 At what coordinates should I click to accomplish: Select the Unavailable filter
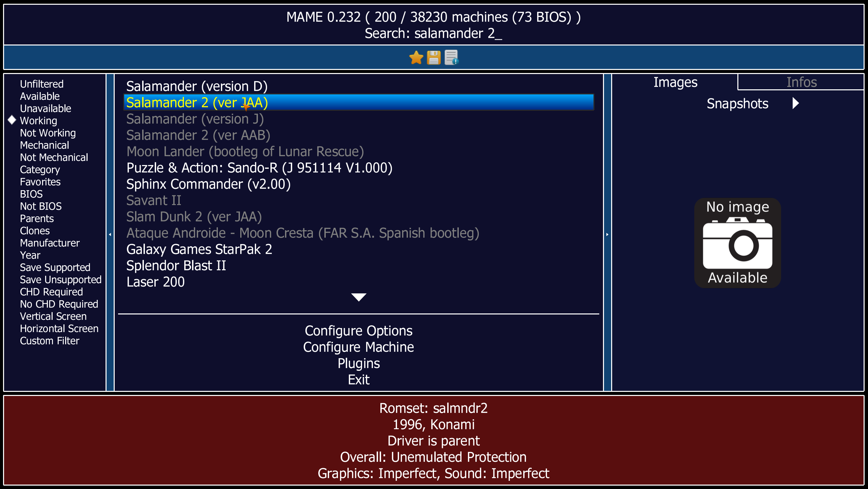point(45,108)
